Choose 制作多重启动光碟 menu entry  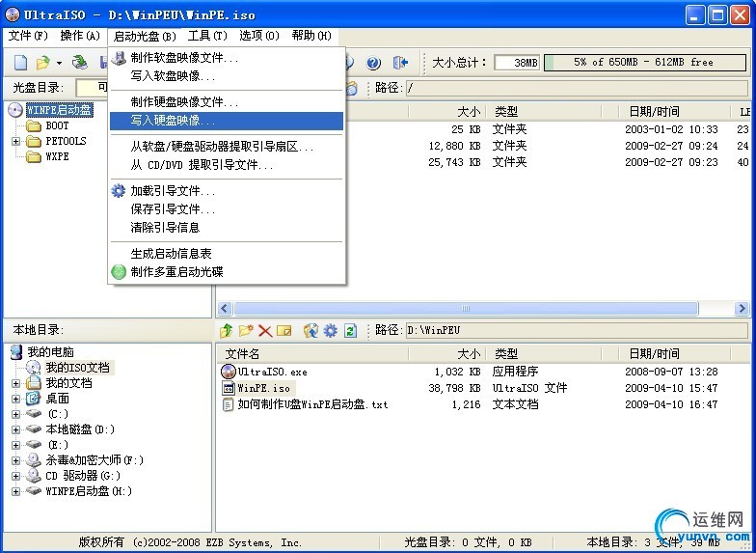(227, 272)
